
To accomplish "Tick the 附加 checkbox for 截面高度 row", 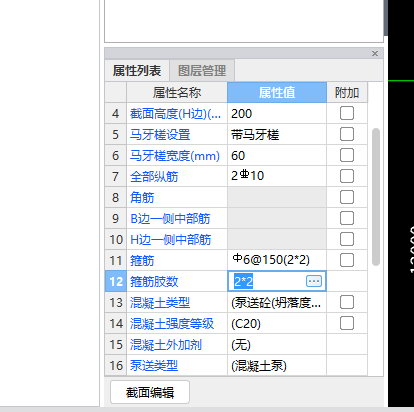I will click(347, 113).
